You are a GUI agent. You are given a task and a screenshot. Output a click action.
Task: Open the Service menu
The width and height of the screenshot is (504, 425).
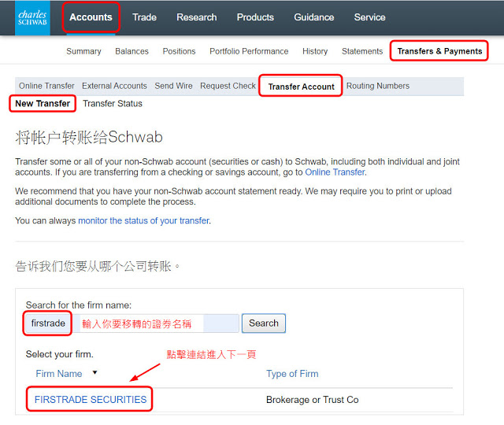[x=369, y=17]
